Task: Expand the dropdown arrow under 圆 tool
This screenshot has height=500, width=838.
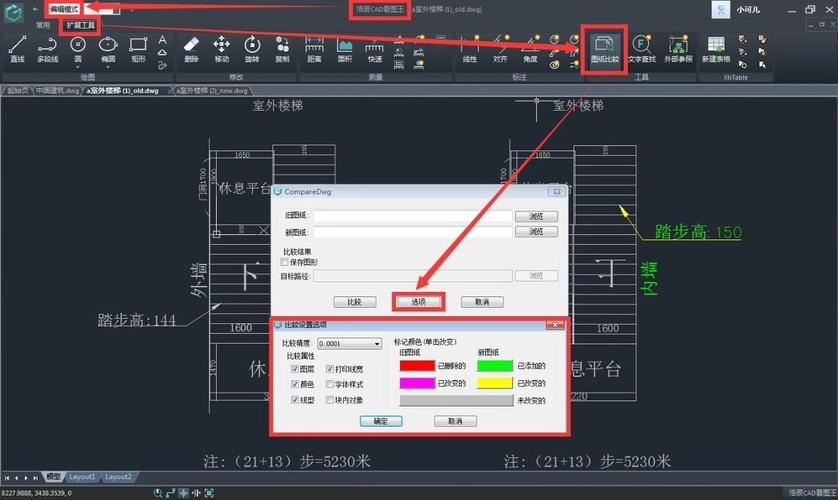Action: pos(78,67)
